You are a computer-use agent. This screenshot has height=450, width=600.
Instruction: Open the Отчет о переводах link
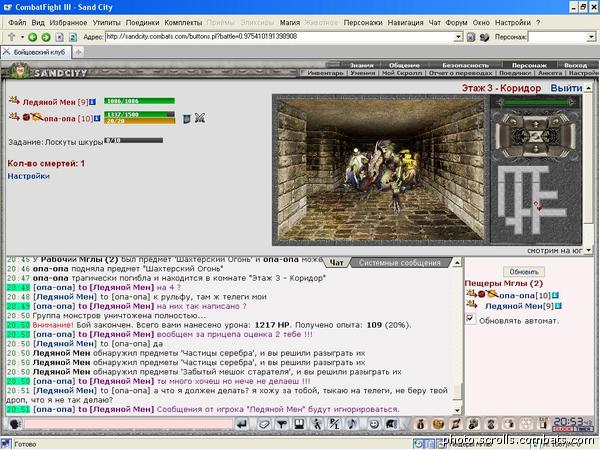coord(460,73)
